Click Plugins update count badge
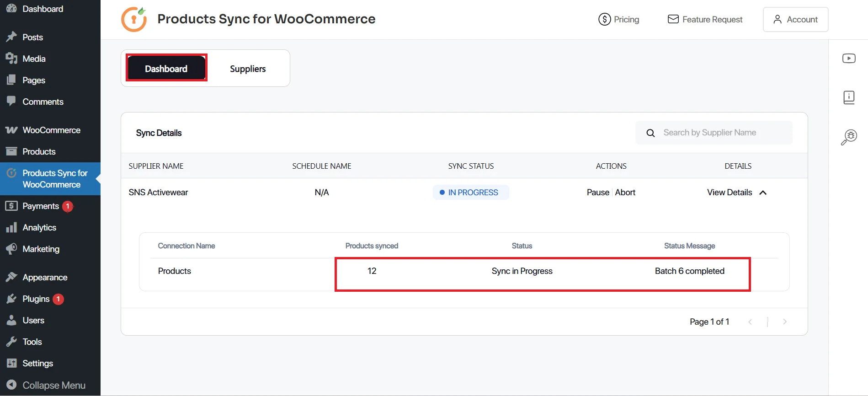 pos(58,299)
